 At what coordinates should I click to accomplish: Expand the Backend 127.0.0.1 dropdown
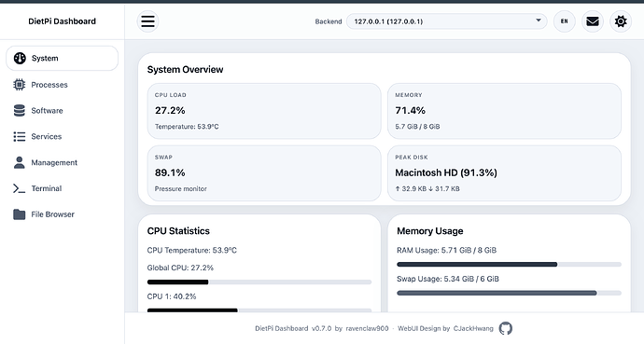click(x=447, y=21)
